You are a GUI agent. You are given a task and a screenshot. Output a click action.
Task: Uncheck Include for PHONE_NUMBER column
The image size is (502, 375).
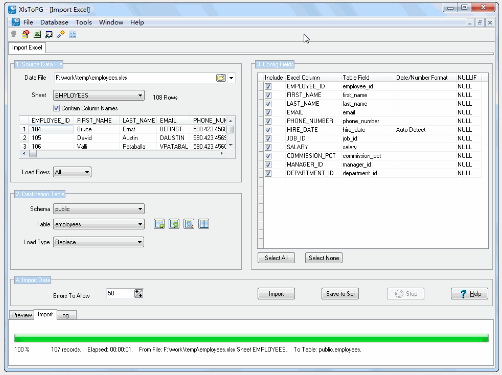click(x=268, y=121)
